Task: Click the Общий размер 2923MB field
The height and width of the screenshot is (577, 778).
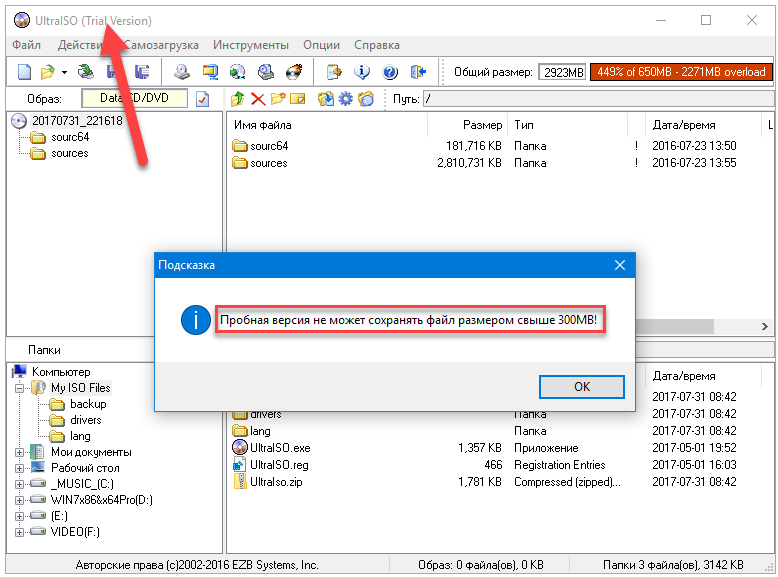Action: [563, 72]
